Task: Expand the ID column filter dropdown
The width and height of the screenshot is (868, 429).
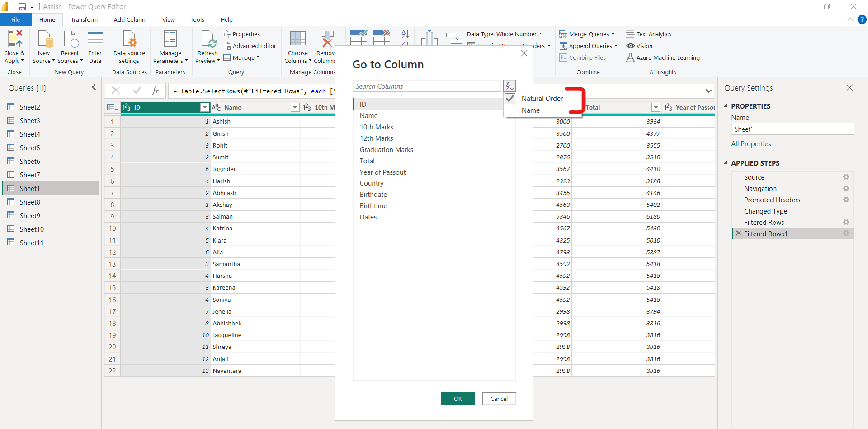Action: point(205,107)
